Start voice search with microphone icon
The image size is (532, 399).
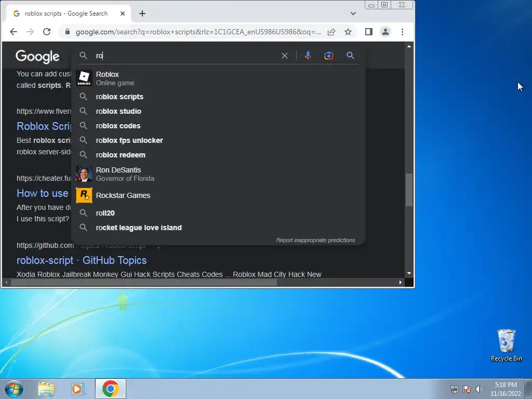308,56
